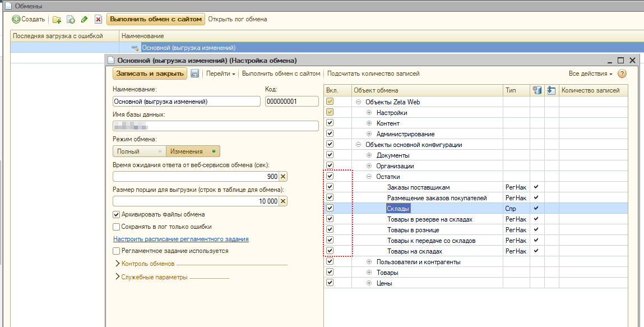The width and height of the screenshot is (644, 327).
Task: Click the bold Выполнить обмен с сайтом button in Обмены
Action: (156, 19)
